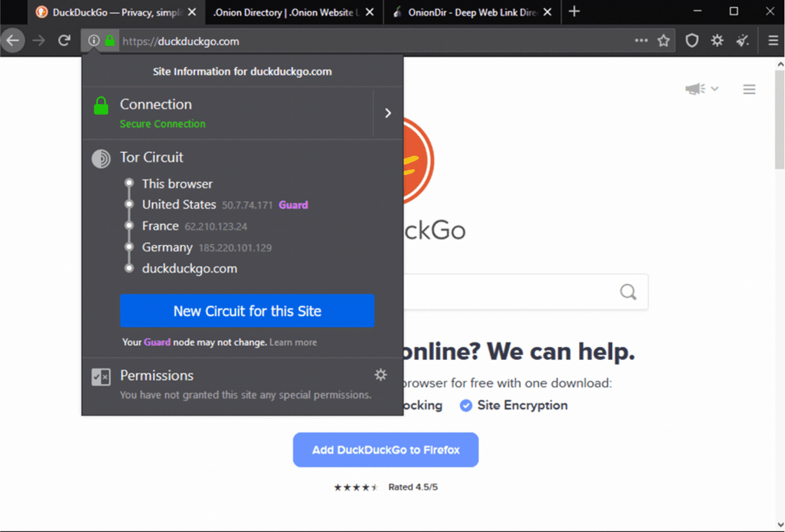
Task: Click the forward navigation arrow
Action: coord(39,41)
